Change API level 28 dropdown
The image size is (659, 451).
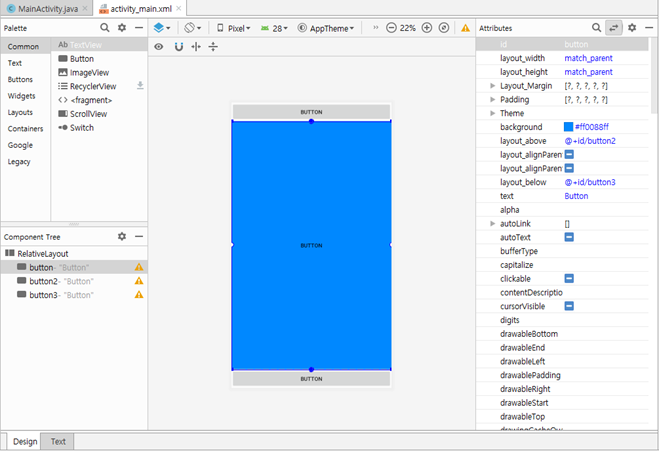click(x=274, y=28)
